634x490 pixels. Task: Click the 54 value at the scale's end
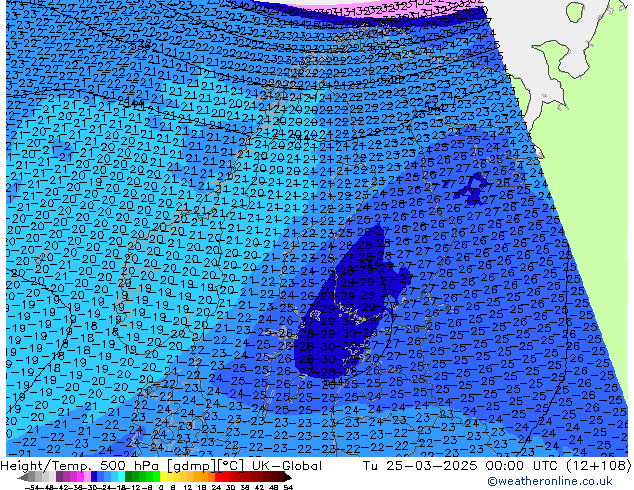click(x=288, y=487)
